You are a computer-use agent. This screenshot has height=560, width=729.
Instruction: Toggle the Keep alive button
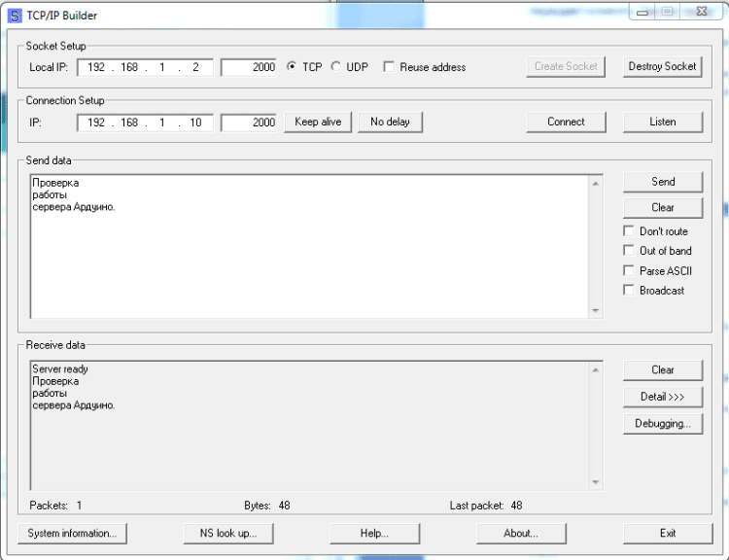[318, 122]
